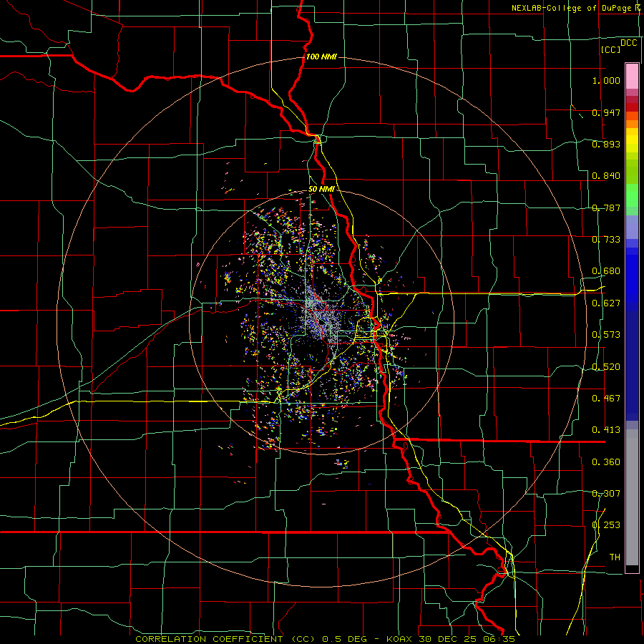Click the 0.360 scale value
The height and width of the screenshot is (644, 644).
(606, 462)
